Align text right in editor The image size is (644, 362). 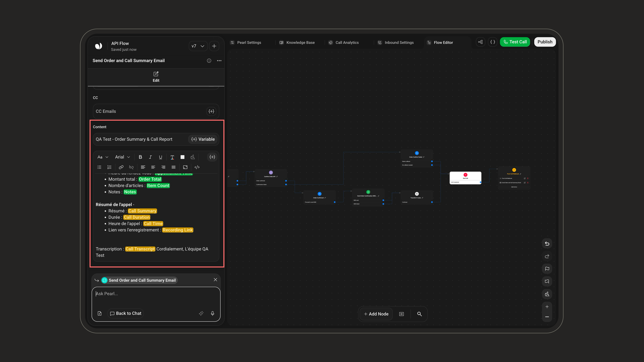(163, 167)
